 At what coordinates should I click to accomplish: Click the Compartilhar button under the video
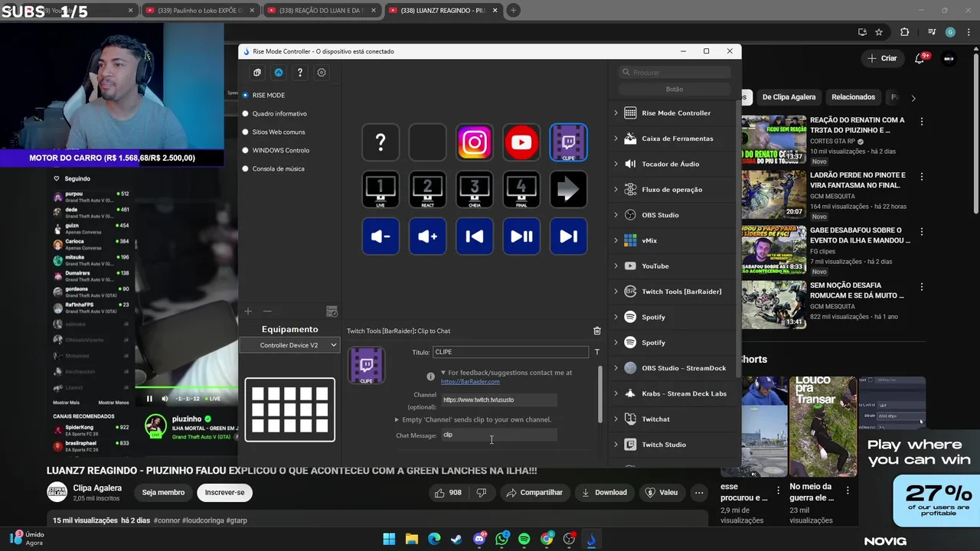click(x=534, y=493)
